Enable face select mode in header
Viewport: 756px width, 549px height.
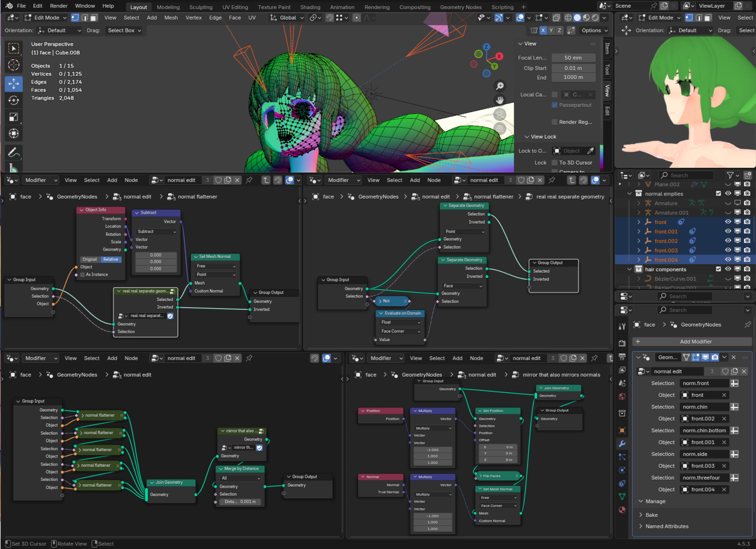click(x=94, y=18)
